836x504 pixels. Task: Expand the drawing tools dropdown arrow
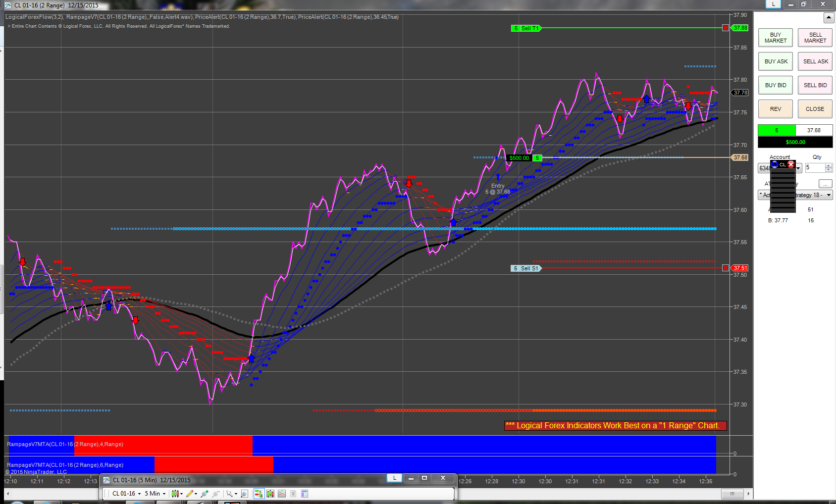(196, 494)
